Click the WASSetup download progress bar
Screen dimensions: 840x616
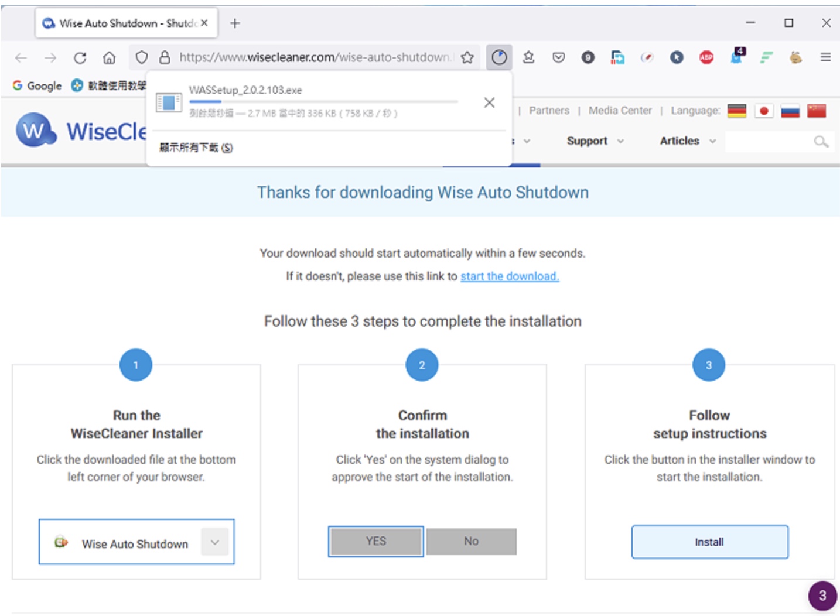(x=323, y=102)
